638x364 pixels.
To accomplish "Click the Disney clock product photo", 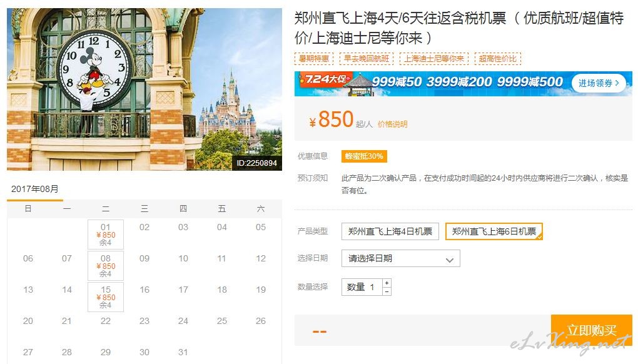I will click(x=144, y=89).
